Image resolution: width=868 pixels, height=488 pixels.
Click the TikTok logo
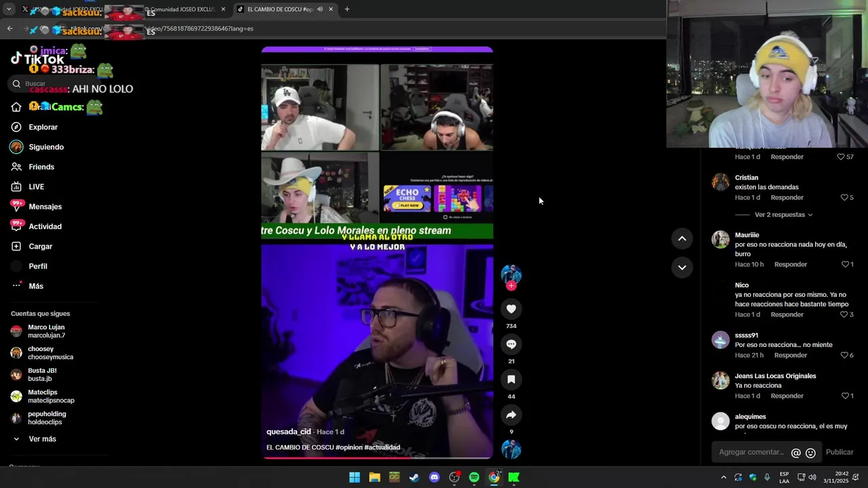(37, 59)
